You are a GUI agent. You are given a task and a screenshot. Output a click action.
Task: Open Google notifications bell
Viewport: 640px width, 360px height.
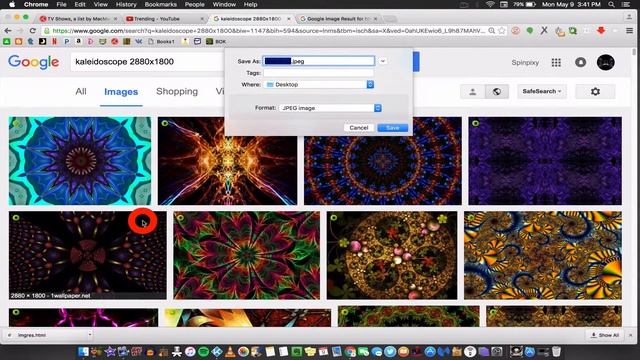pos(580,62)
